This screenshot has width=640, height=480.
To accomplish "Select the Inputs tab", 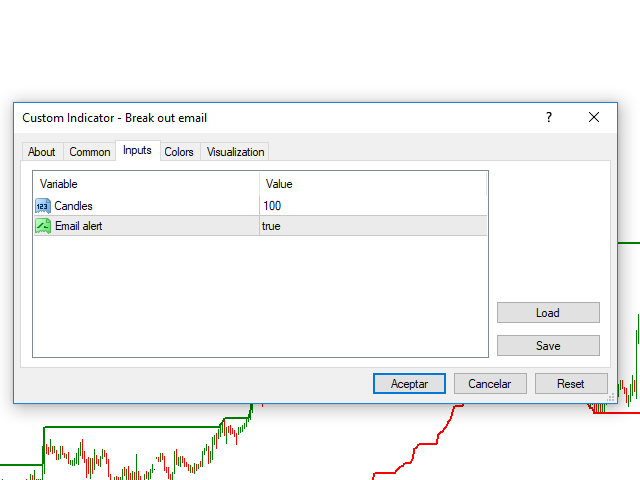I will point(137,151).
